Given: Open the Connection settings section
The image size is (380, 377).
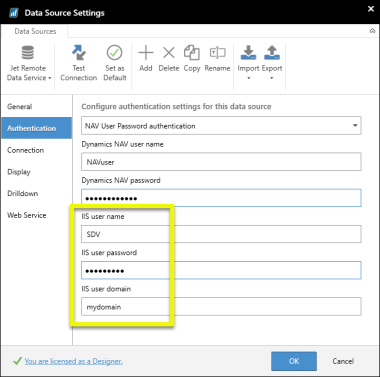Looking at the screenshot, I should pyautogui.click(x=36, y=150).
